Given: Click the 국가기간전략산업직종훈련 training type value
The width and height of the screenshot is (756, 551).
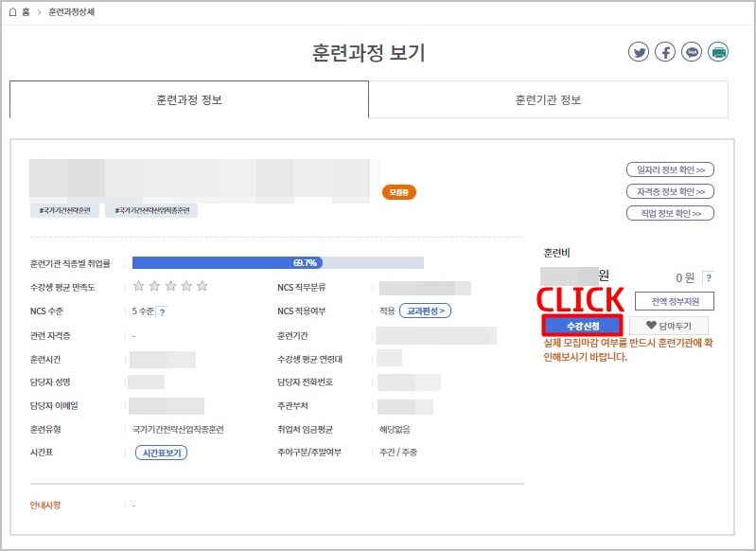Looking at the screenshot, I should [x=178, y=429].
